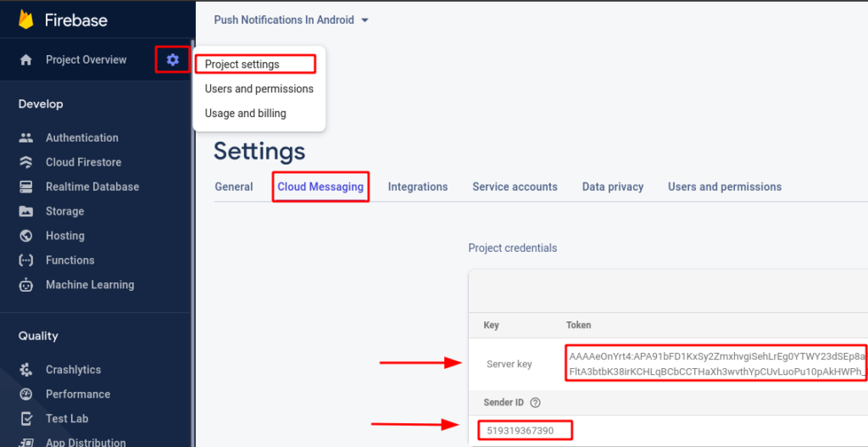Click the Sender ID help icon
Image resolution: width=868 pixels, height=447 pixels.
535,403
